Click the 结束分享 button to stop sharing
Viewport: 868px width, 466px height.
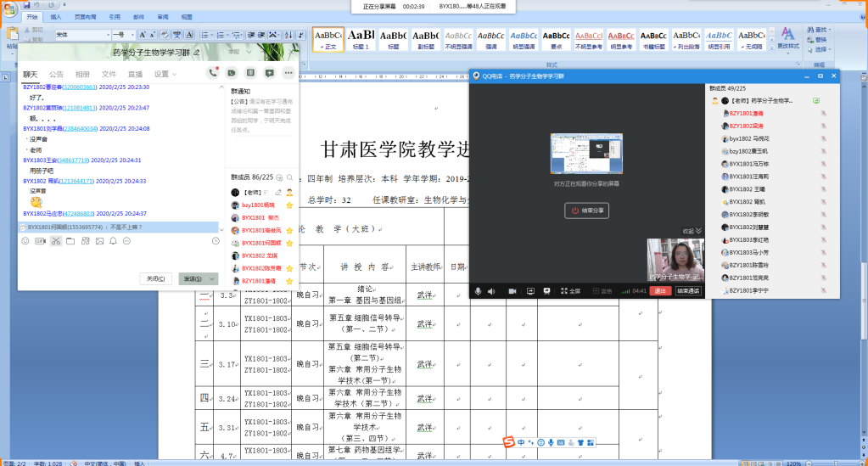[x=586, y=210]
